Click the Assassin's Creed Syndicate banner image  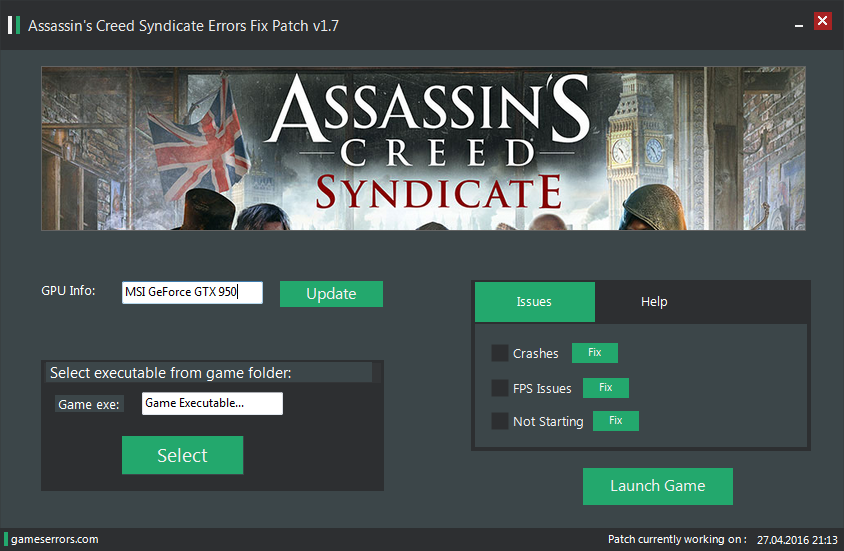click(423, 149)
